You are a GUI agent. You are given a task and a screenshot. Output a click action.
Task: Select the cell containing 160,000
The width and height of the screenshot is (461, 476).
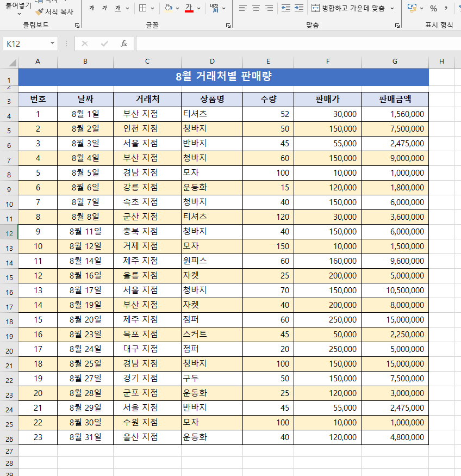pyautogui.click(x=328, y=261)
